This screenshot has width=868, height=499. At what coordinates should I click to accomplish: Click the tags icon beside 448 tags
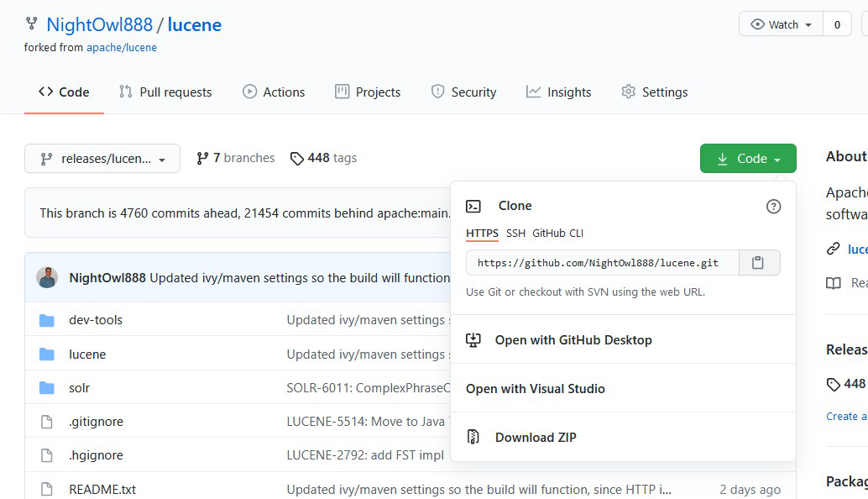point(296,159)
